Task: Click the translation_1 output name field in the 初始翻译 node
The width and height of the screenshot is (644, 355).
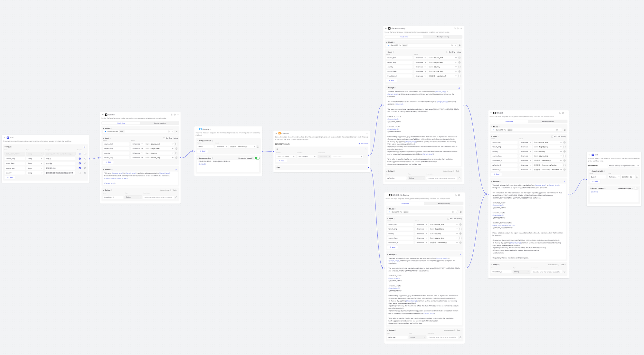Action: tap(113, 197)
